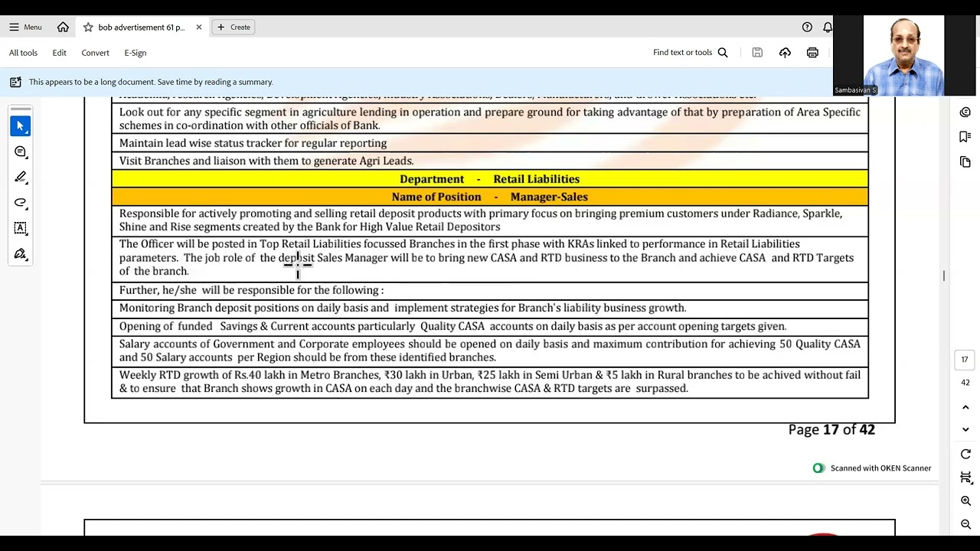The image size is (980, 551).
Task: Go to next page with down arrow
Action: (965, 429)
